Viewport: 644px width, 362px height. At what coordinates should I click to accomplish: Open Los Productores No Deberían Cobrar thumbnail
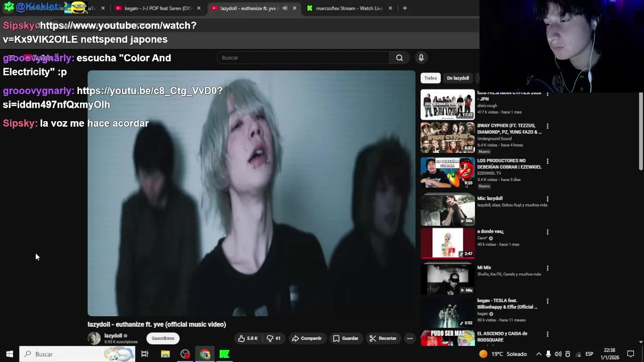point(448,172)
